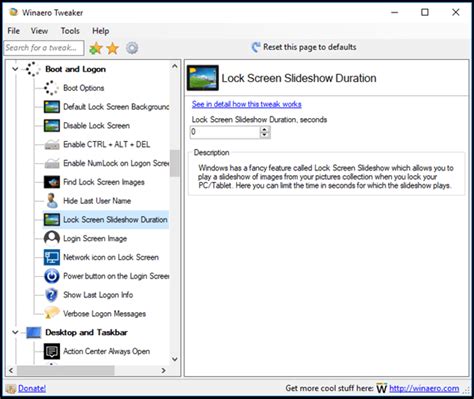Click the tree horizontal scrollbar right arrow
This screenshot has width=474, height=399.
[163, 370]
